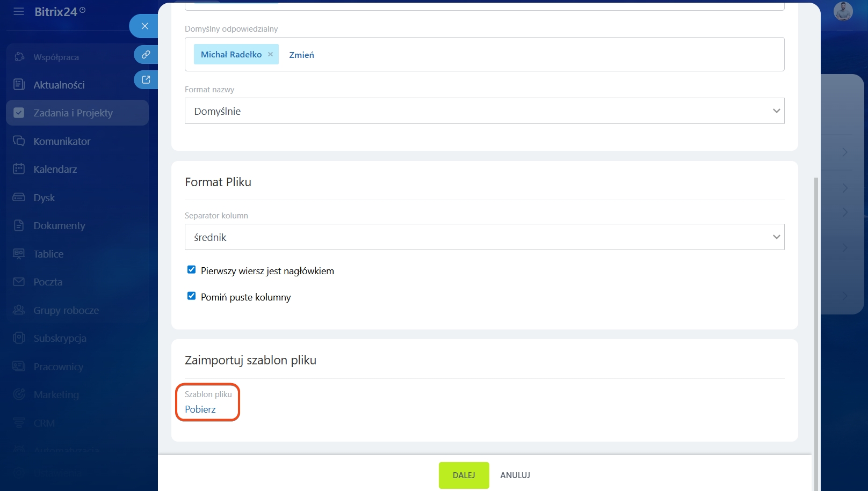Open CRM from the sidebar
This screenshot has width=868, height=491.
click(x=44, y=423)
